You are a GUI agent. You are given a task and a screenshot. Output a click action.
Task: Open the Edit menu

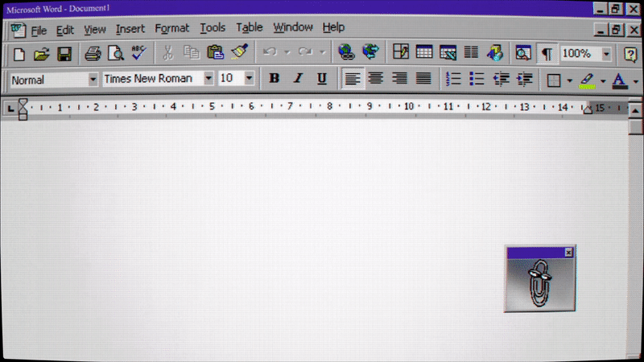tap(64, 30)
